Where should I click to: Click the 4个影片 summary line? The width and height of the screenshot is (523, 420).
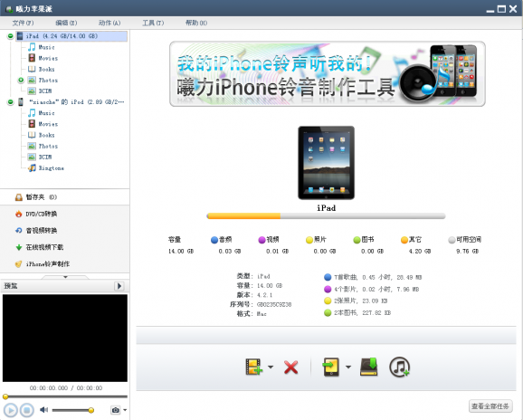pyautogui.click(x=376, y=290)
